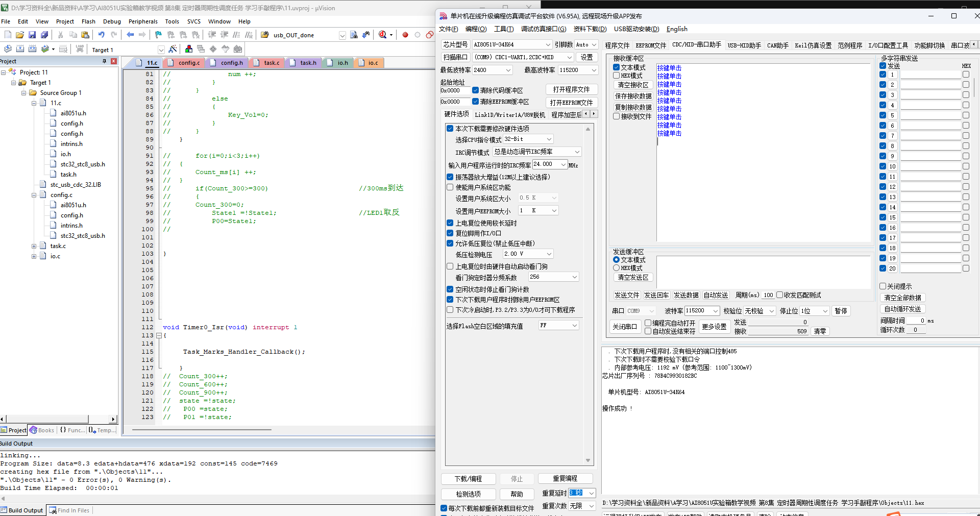Open a file with the folder icon

[20, 35]
